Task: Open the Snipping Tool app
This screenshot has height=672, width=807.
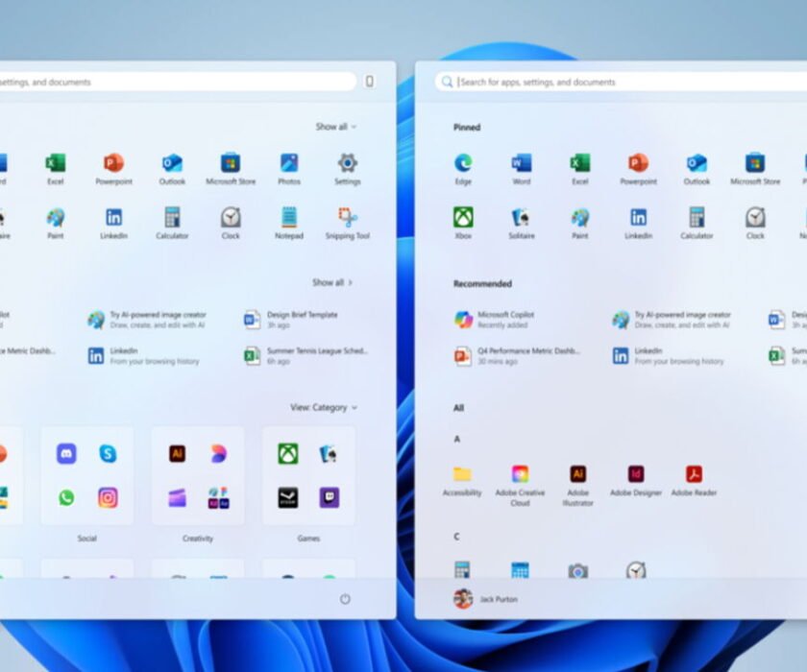Action: coord(347,219)
